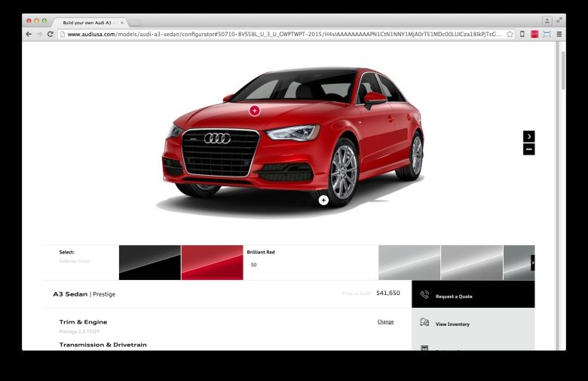Bookmark the page with the star icon
The width and height of the screenshot is (588, 381).
510,34
